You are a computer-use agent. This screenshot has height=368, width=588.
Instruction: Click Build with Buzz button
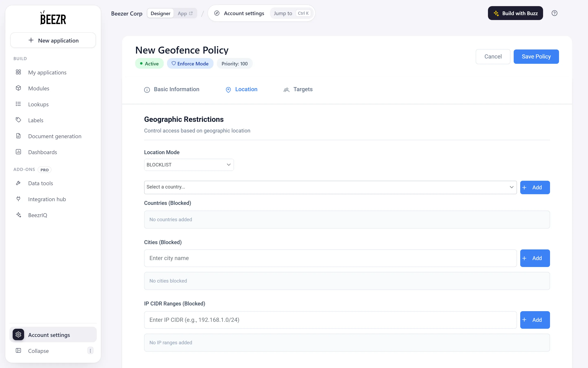click(x=515, y=13)
